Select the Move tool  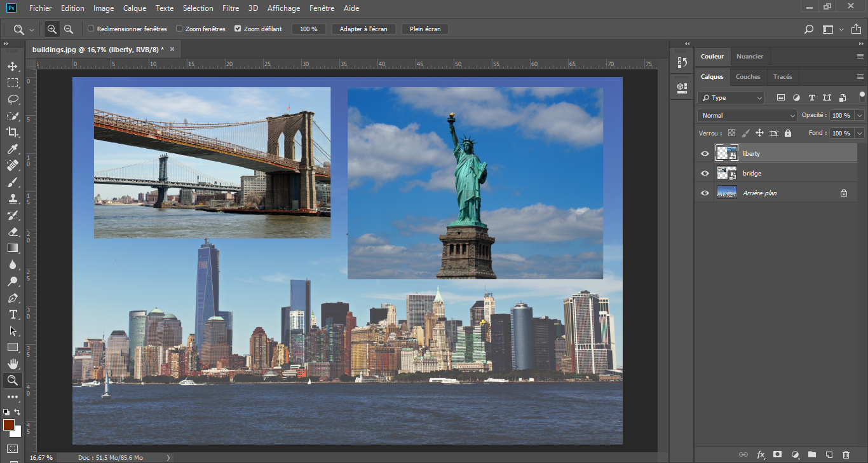(x=13, y=66)
